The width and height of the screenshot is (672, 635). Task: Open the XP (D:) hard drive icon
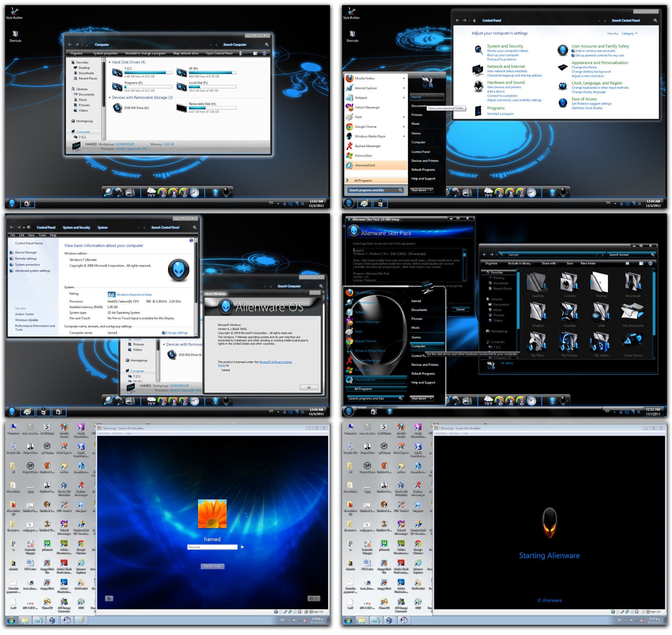pyautogui.click(x=181, y=72)
